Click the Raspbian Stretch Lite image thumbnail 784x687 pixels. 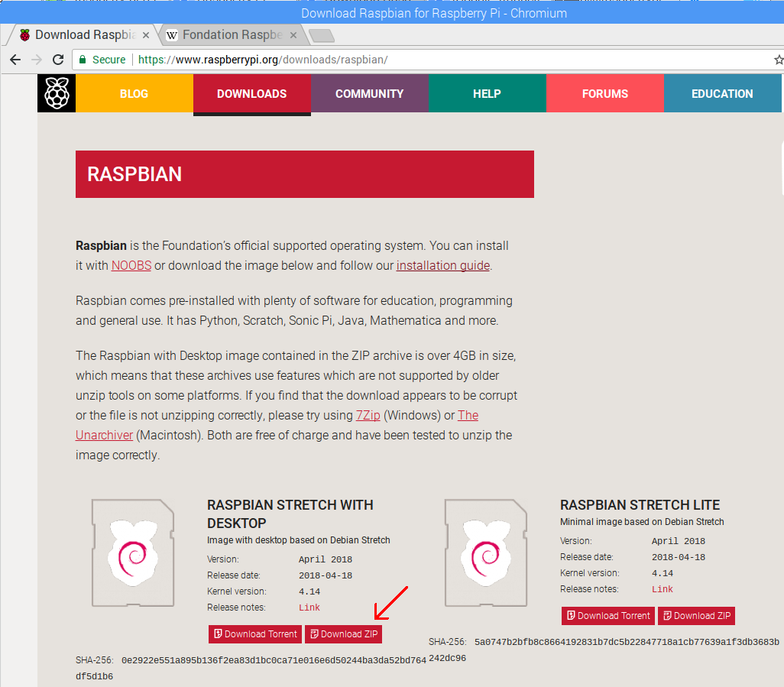(x=486, y=553)
